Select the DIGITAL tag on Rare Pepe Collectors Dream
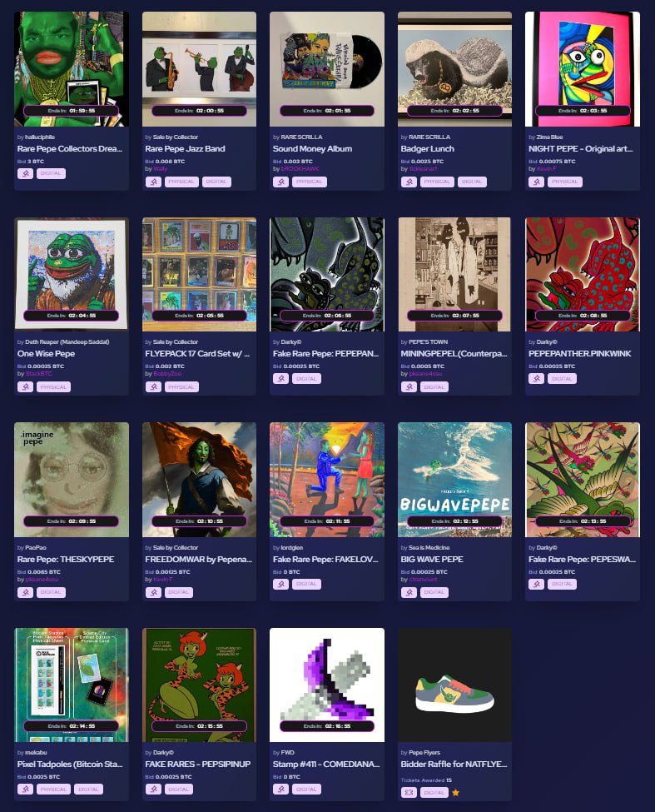 (51, 173)
